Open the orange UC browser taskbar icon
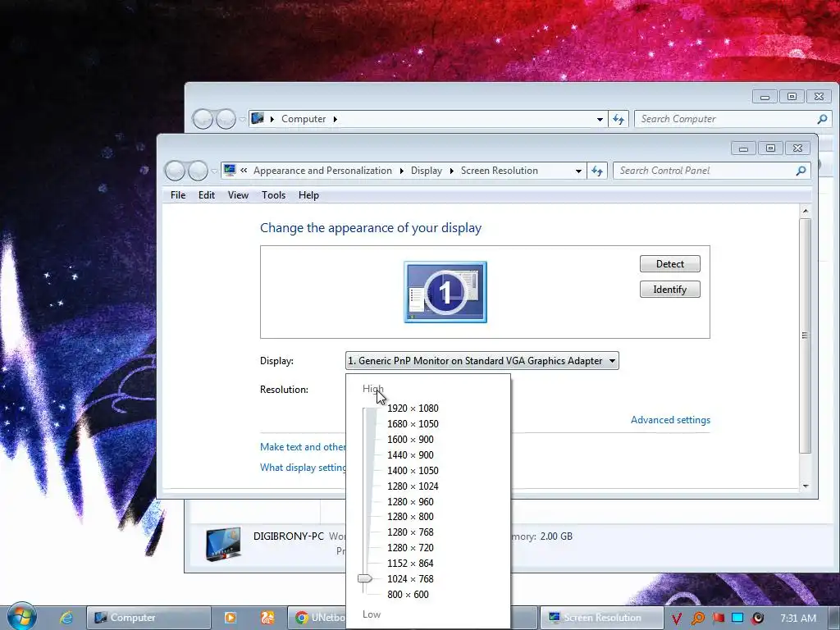This screenshot has width=840, height=630. click(267, 618)
